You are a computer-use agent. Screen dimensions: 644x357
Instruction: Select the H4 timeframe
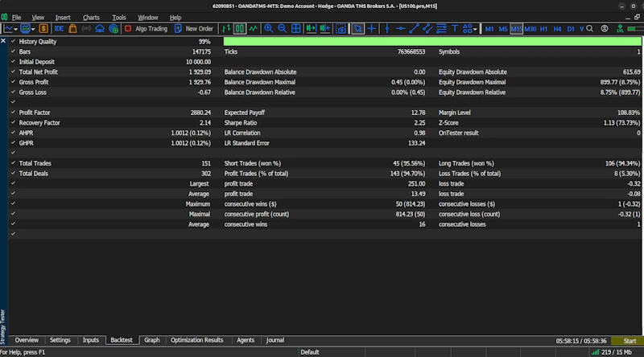[557, 29]
